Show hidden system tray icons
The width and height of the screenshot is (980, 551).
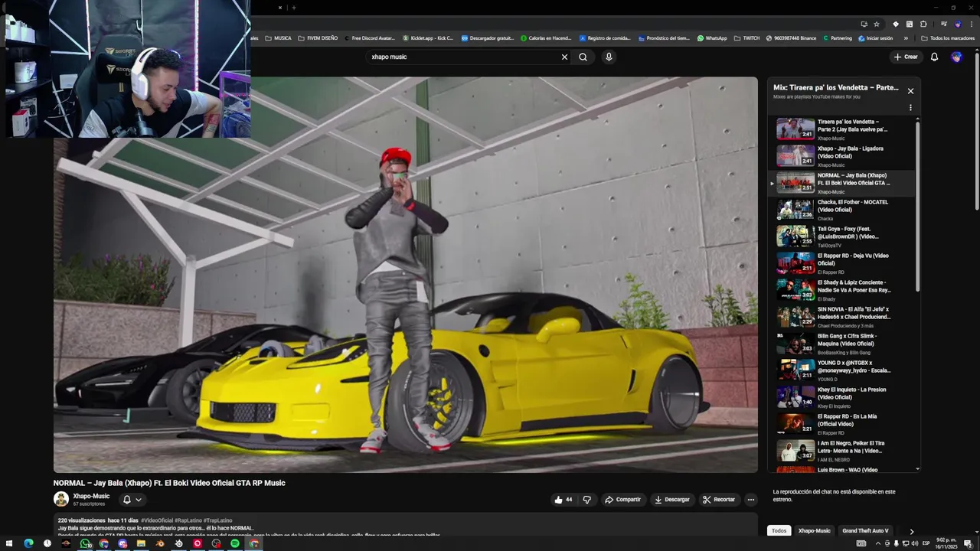point(877,543)
